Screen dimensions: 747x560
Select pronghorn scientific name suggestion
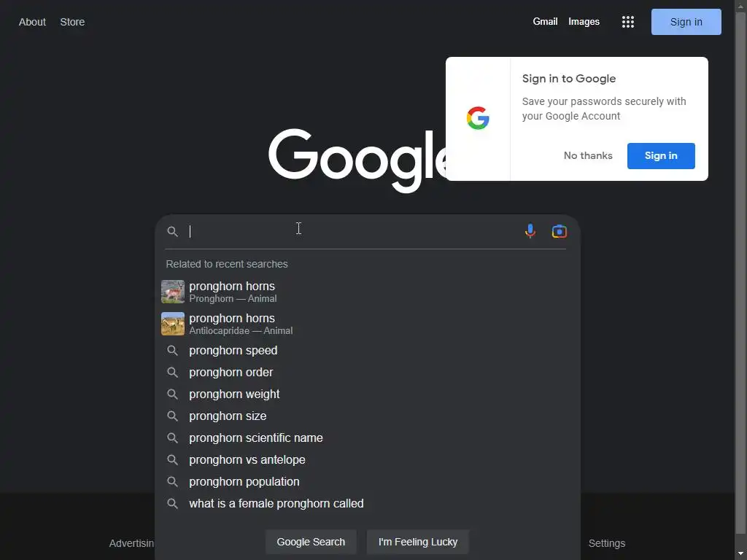click(x=368, y=438)
